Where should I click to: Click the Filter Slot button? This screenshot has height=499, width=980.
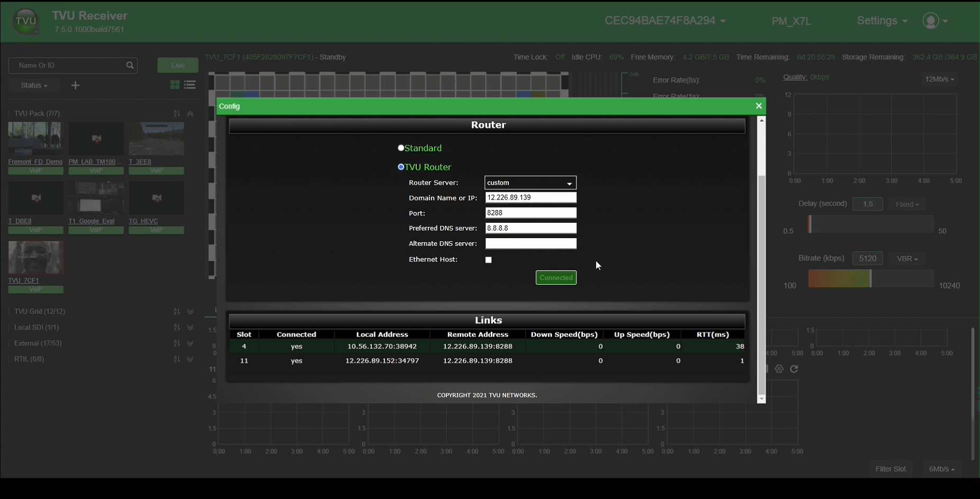point(891,469)
